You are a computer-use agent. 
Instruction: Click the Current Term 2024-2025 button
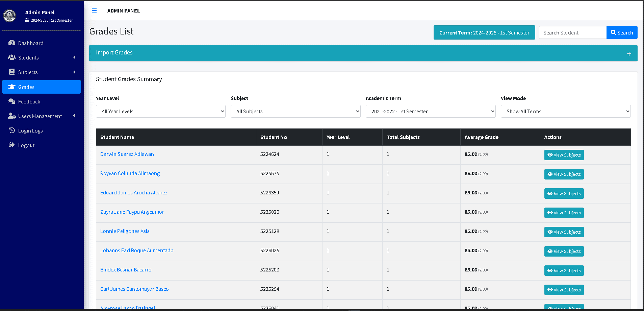point(484,32)
